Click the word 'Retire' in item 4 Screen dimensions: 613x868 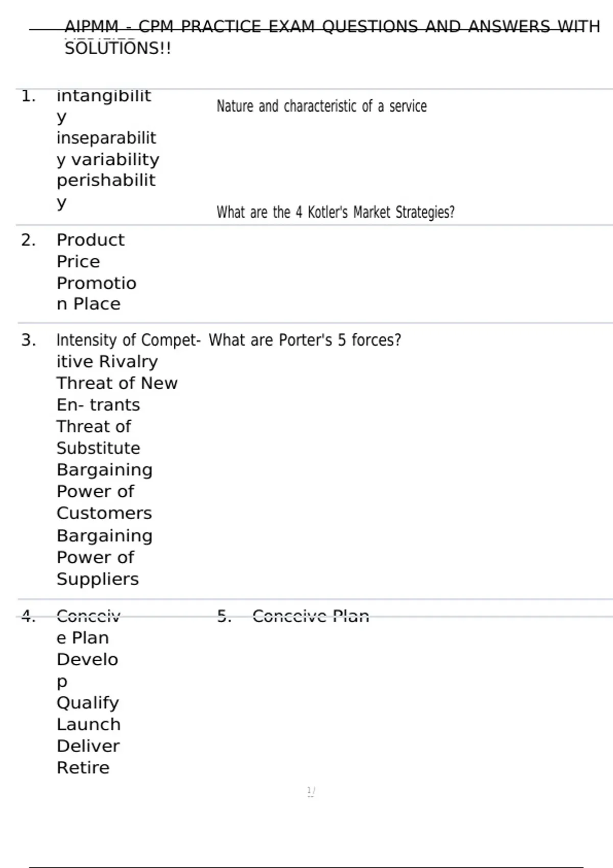83,768
